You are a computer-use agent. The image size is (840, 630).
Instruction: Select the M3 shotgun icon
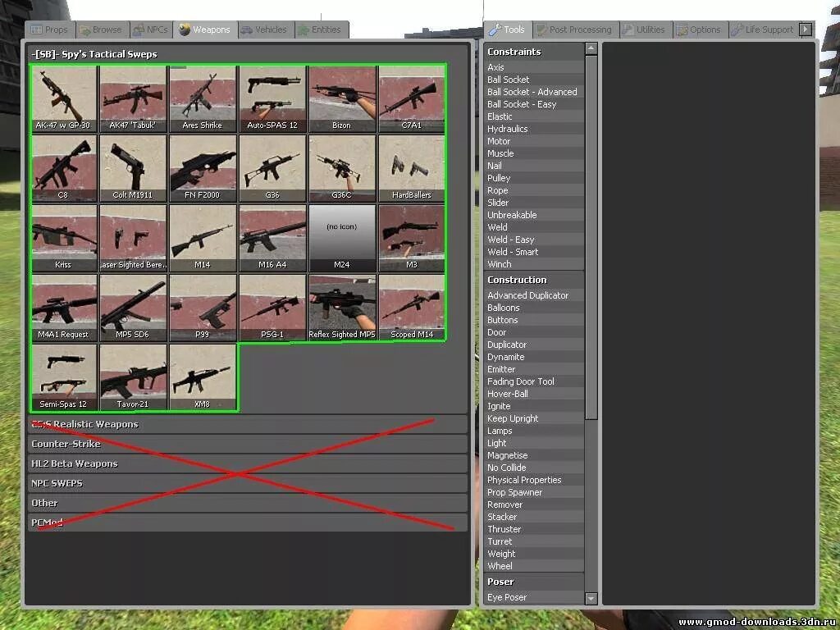[412, 239]
